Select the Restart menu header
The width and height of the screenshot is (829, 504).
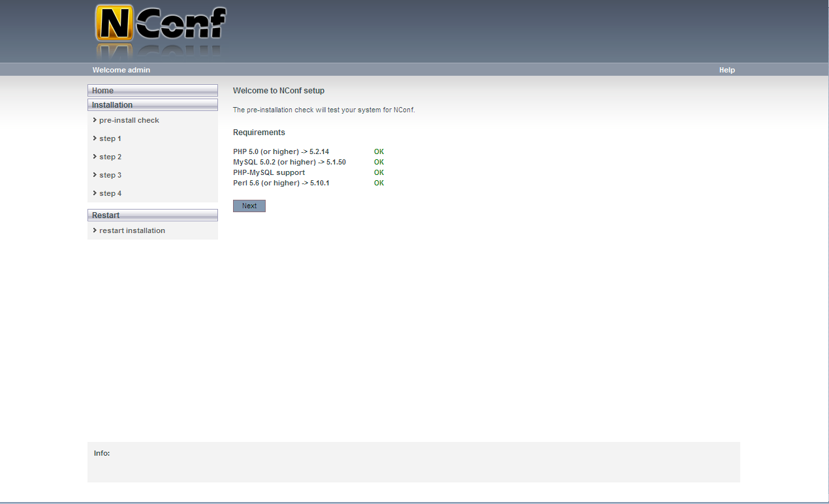[153, 215]
